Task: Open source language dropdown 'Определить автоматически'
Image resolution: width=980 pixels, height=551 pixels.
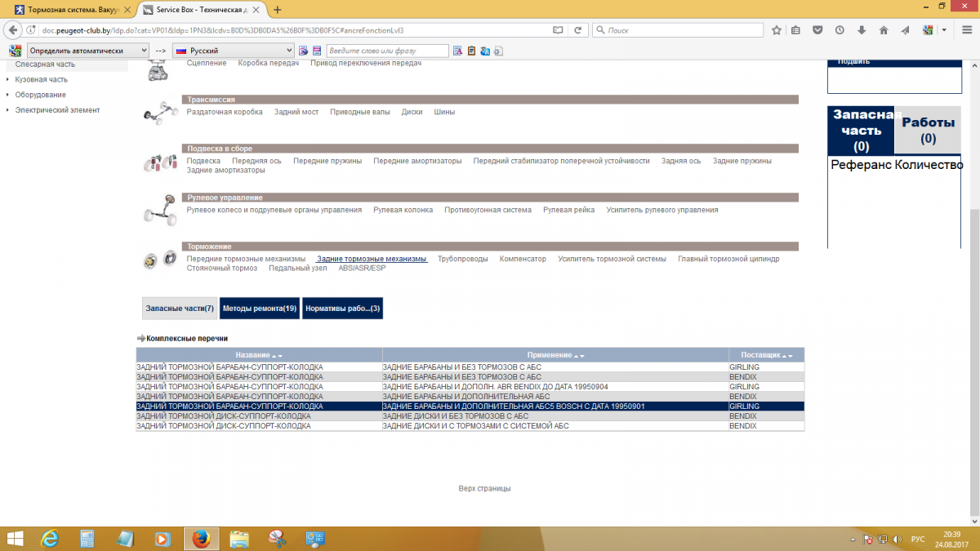Action: pyautogui.click(x=87, y=51)
